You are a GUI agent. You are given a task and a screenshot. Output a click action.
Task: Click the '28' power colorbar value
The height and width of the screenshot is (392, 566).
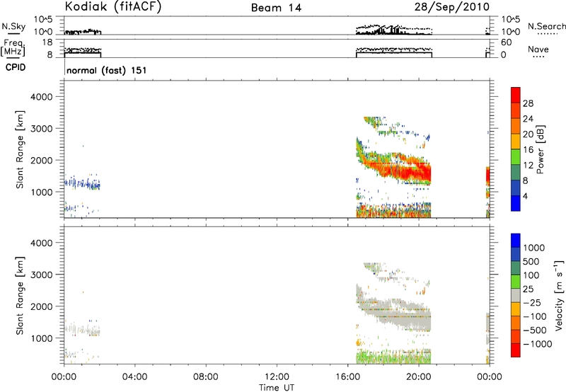click(528, 103)
